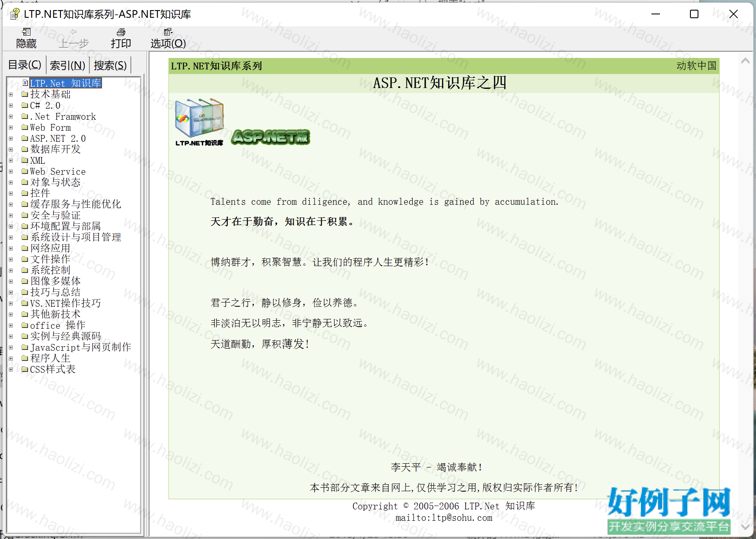Select the 程序人生 tree item
This screenshot has width=756, height=539.
tap(50, 358)
